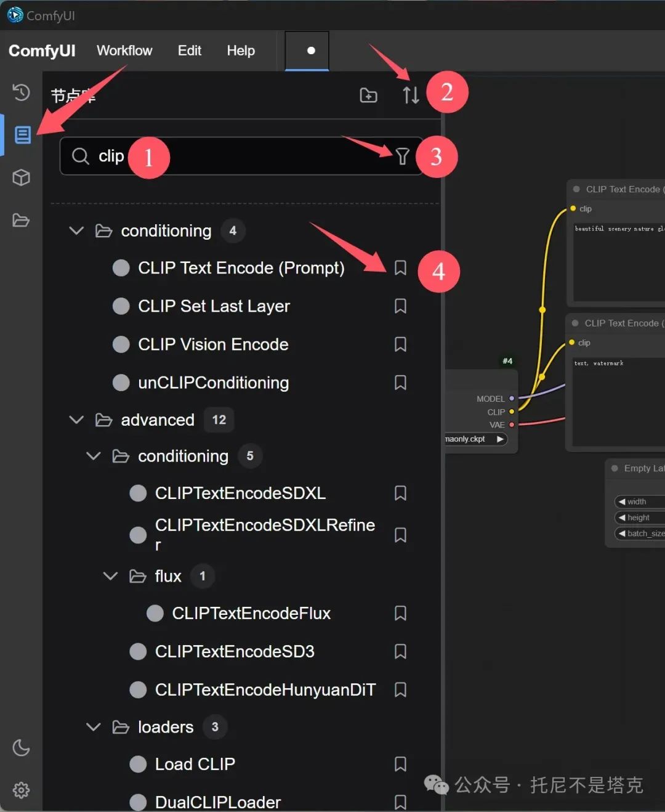
Task: Click the ComfyUI logo text in menu bar
Action: [42, 51]
